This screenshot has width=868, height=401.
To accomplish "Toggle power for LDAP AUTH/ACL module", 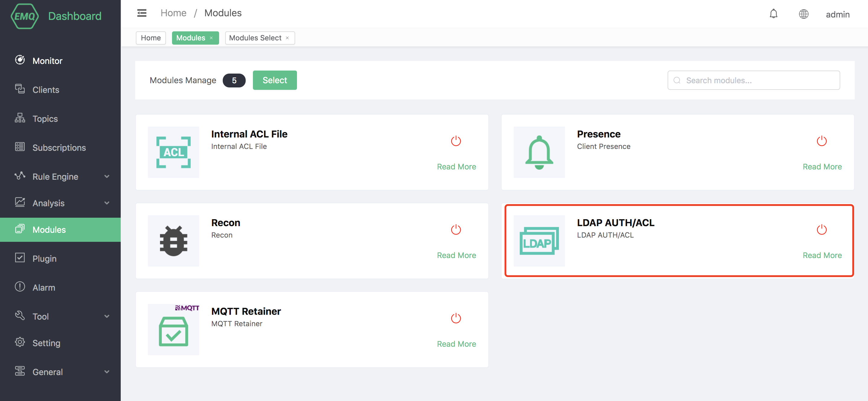I will click(x=822, y=229).
